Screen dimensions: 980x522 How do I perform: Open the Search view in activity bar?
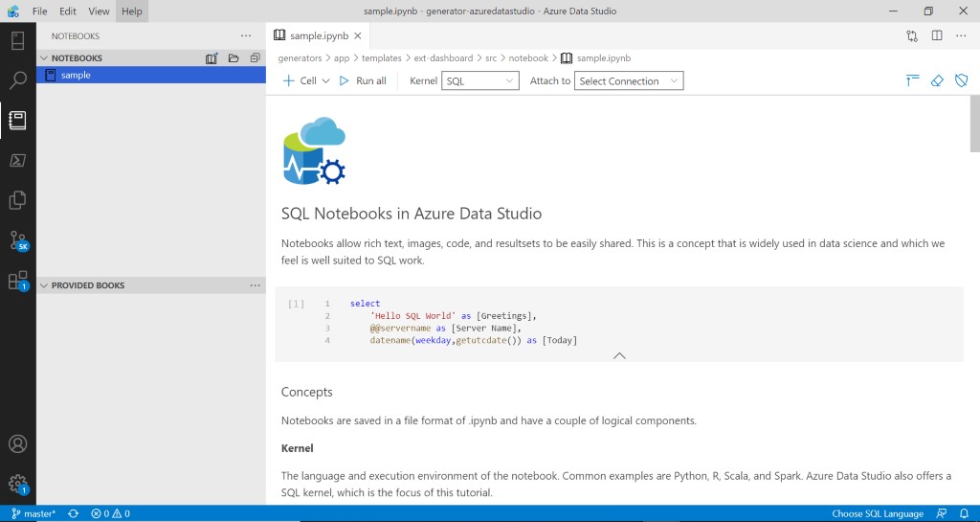(17, 80)
